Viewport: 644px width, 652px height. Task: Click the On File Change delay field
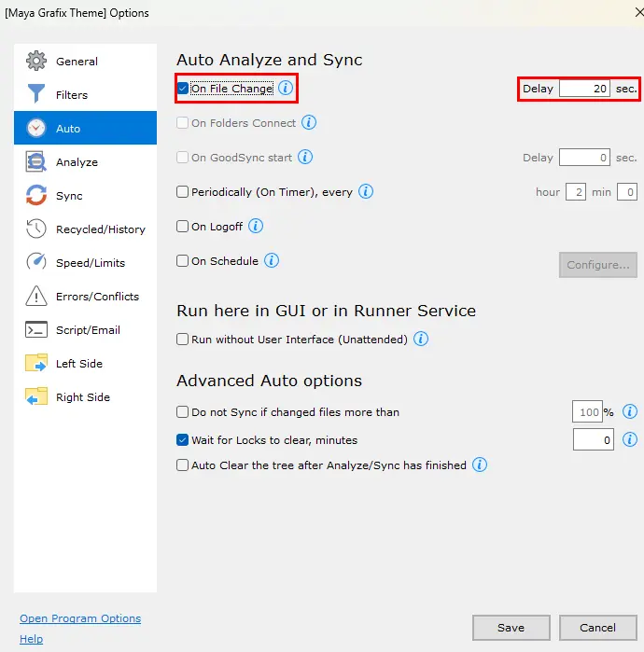584,89
